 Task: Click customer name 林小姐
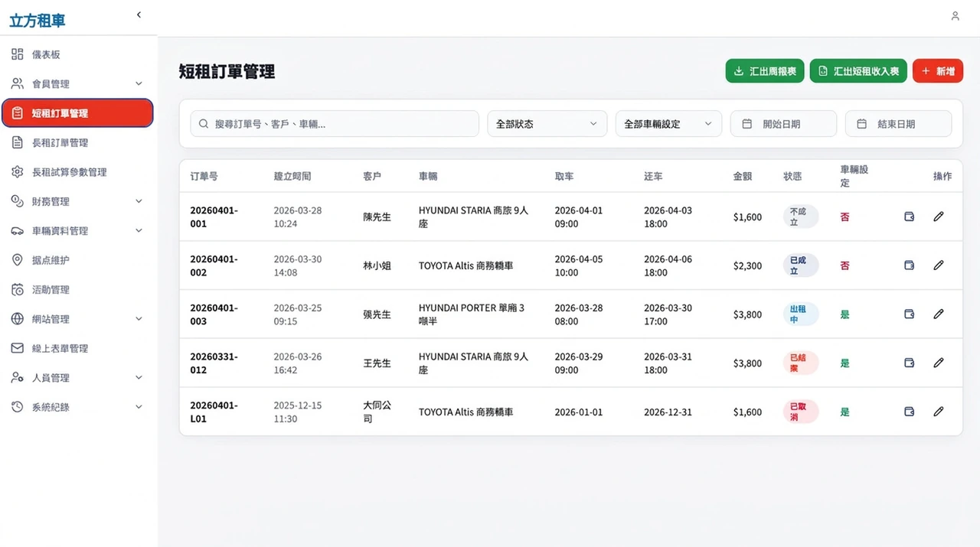[377, 265]
